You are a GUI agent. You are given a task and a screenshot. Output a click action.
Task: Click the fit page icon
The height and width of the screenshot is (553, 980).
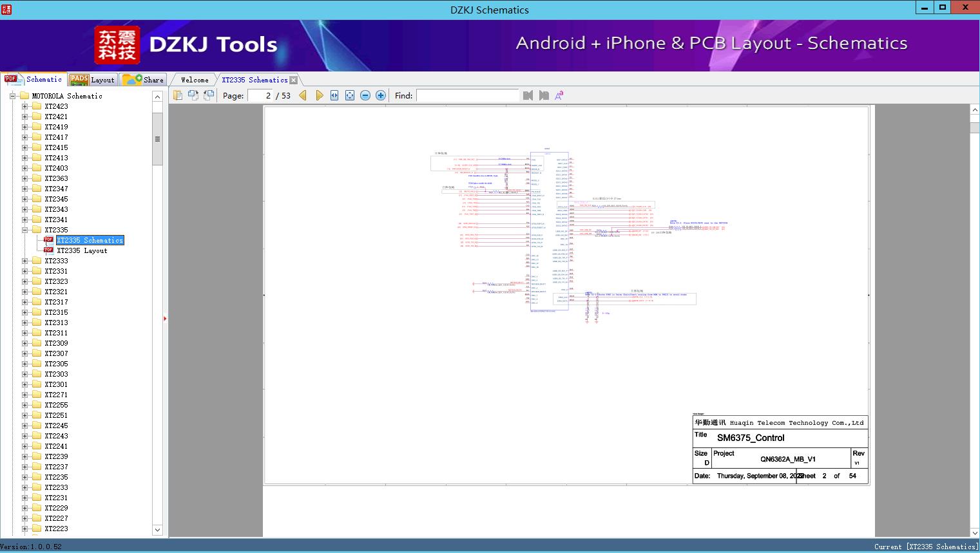(350, 95)
